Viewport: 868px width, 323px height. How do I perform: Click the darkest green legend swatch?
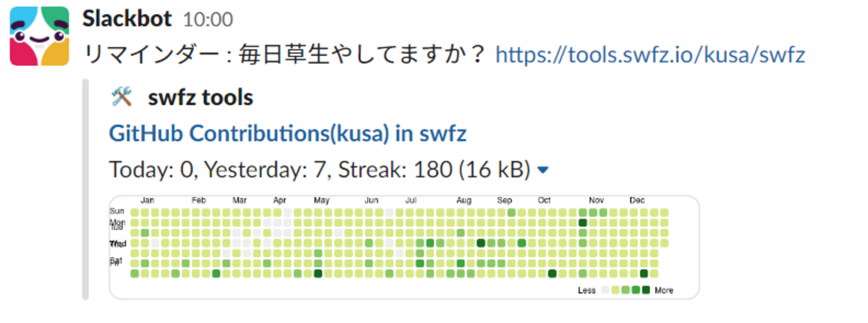pyautogui.click(x=645, y=290)
